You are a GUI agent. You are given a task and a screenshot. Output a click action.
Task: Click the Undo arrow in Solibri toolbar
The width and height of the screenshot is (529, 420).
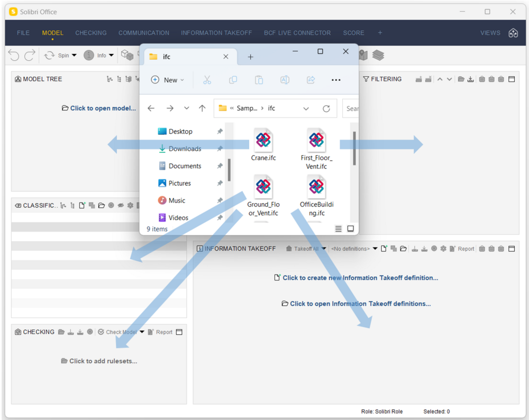tap(14, 55)
